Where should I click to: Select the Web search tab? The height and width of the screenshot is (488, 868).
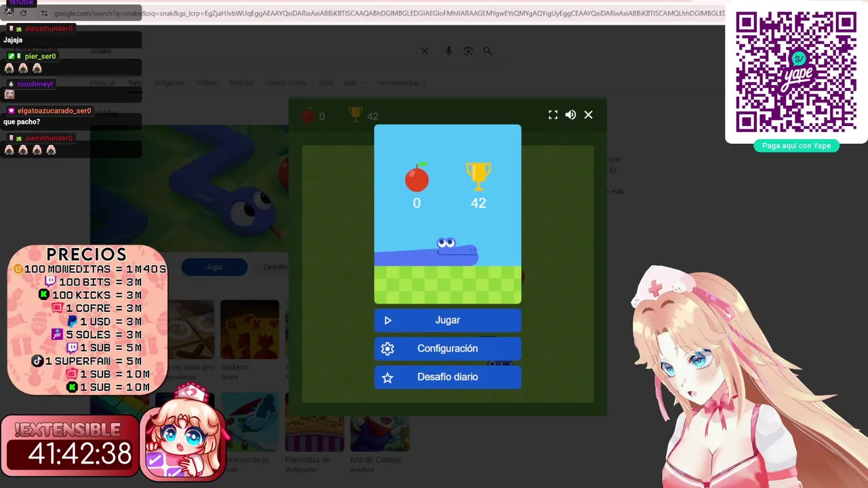click(325, 83)
